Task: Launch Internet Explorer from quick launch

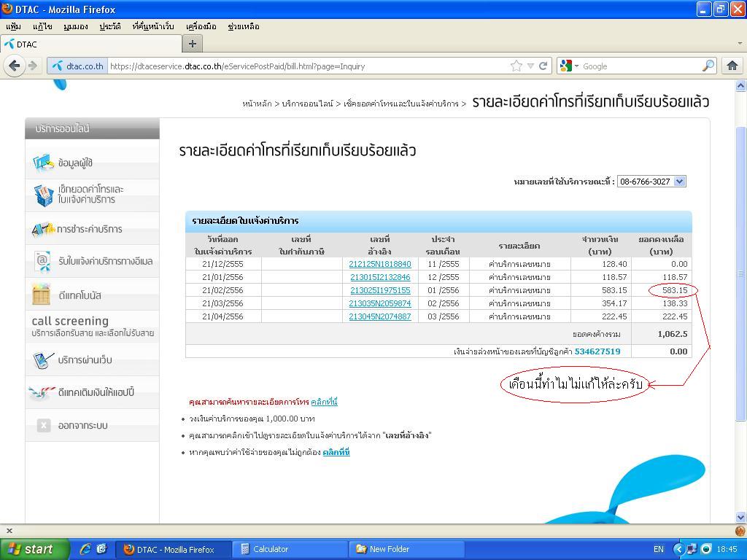Action: [x=85, y=549]
